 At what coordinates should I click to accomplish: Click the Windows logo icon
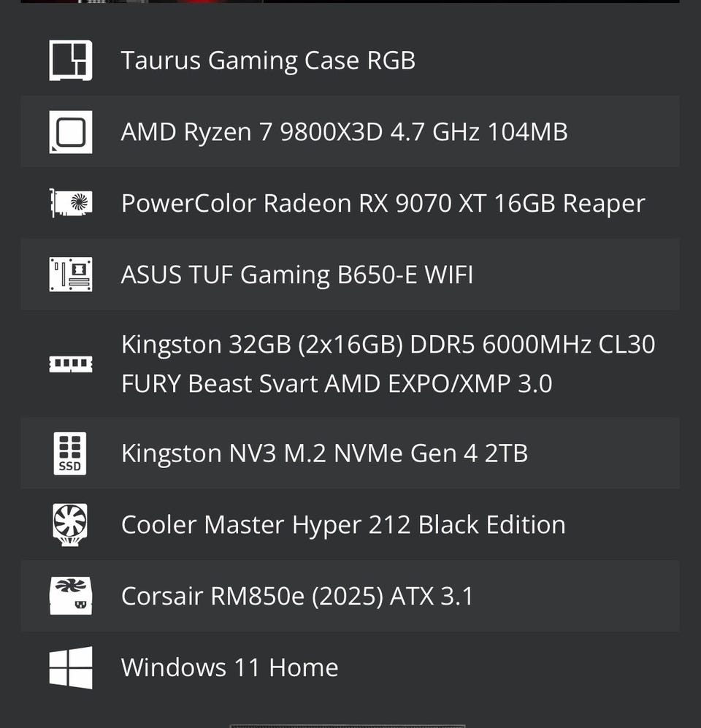[71, 667]
